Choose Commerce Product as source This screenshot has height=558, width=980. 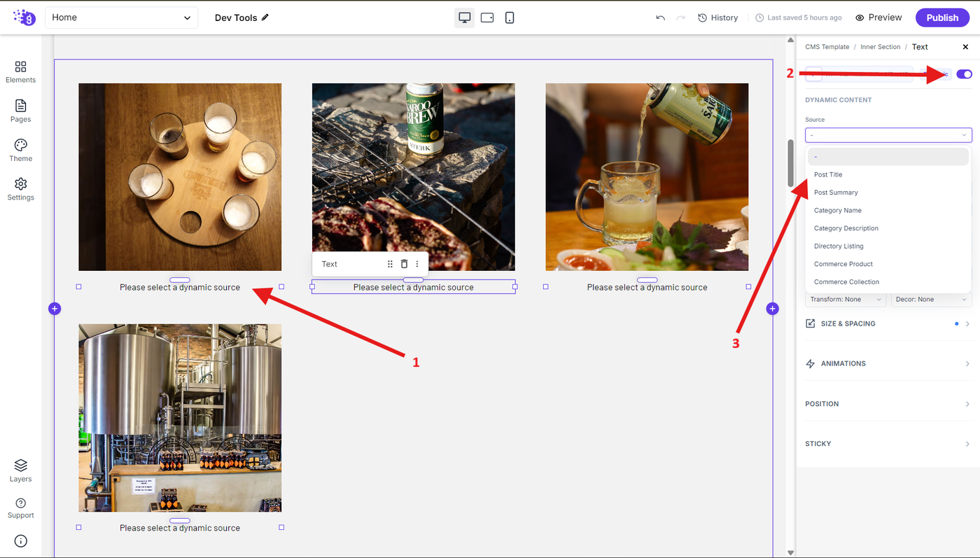(888, 264)
